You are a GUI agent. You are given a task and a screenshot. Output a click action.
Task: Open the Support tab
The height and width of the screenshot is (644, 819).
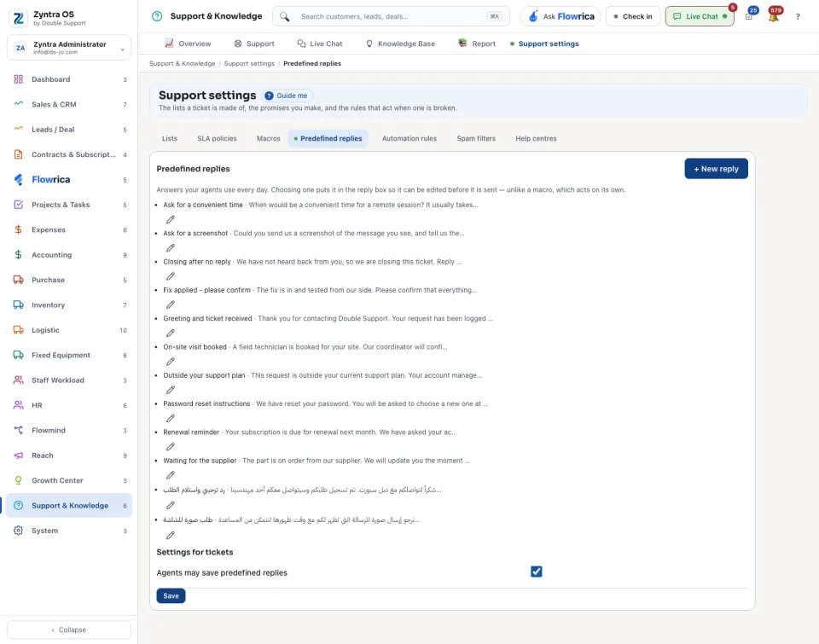(254, 44)
